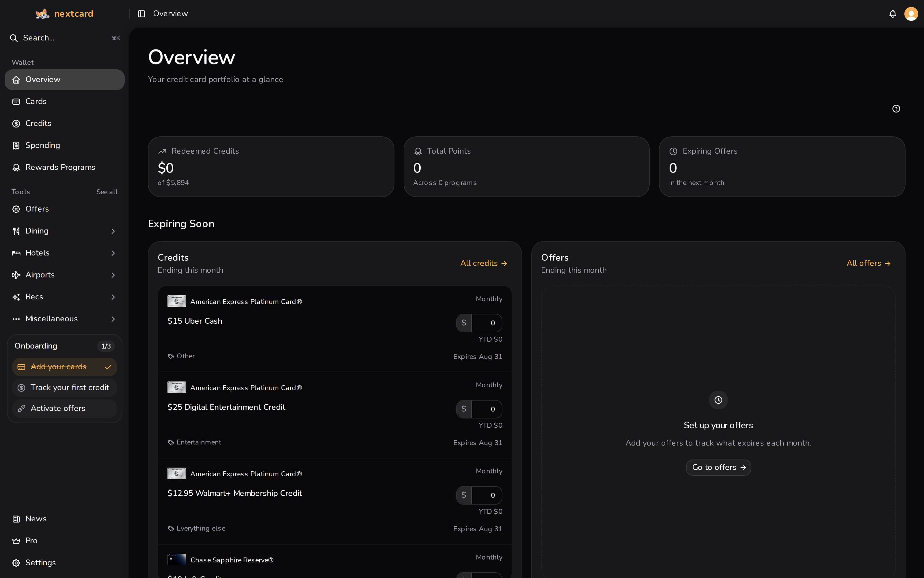924x578 pixels.
Task: Open notifications bell
Action: point(893,14)
